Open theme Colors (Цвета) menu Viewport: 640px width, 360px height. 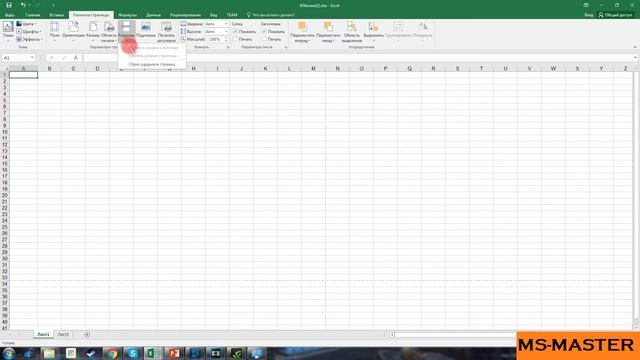click(26, 24)
